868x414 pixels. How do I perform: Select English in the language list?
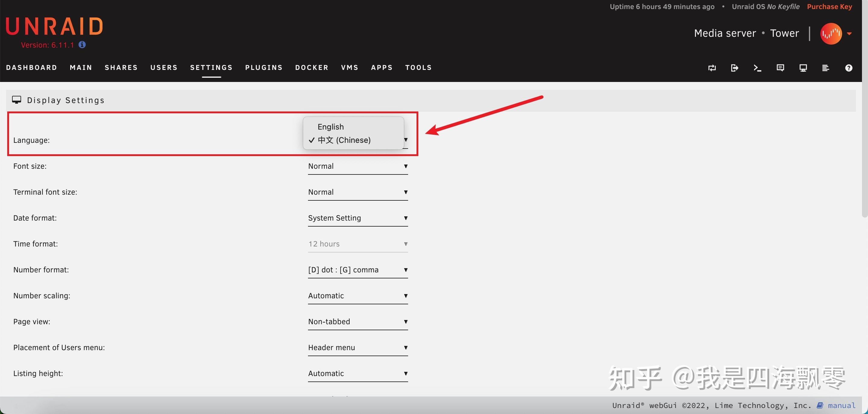click(x=331, y=127)
